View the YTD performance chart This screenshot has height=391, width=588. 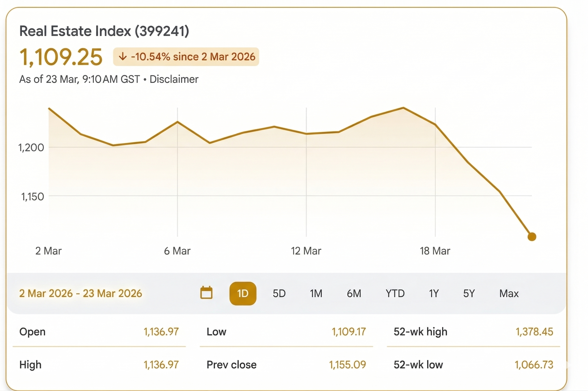click(x=395, y=294)
